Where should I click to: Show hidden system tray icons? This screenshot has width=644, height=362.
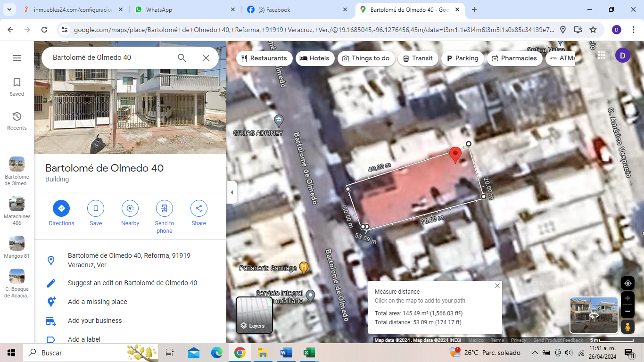coord(535,353)
